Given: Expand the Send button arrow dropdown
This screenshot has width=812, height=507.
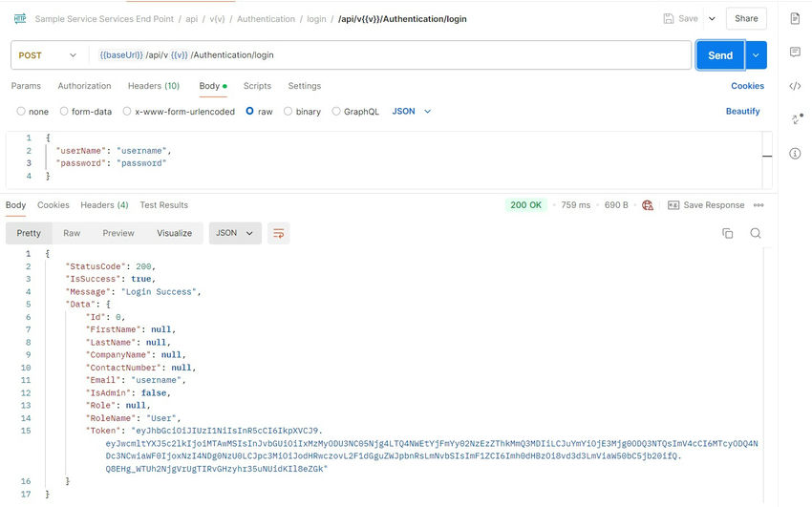Looking at the screenshot, I should 756,55.
